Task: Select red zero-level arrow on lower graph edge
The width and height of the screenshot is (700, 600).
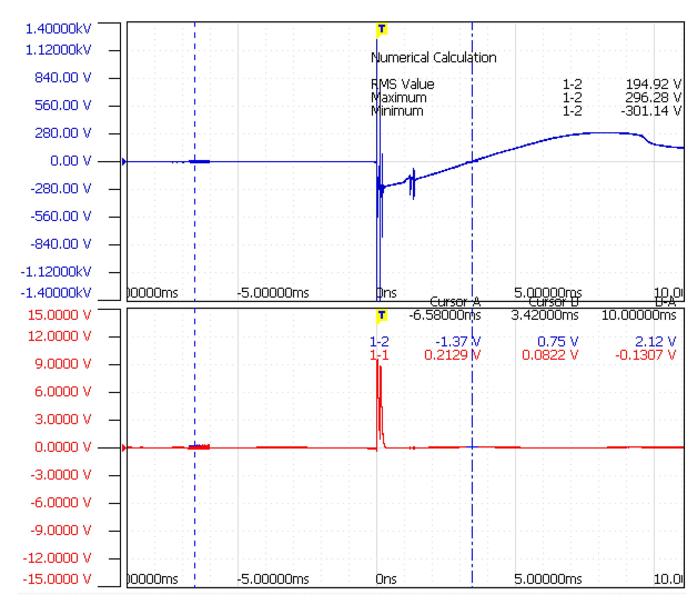Action: (124, 448)
